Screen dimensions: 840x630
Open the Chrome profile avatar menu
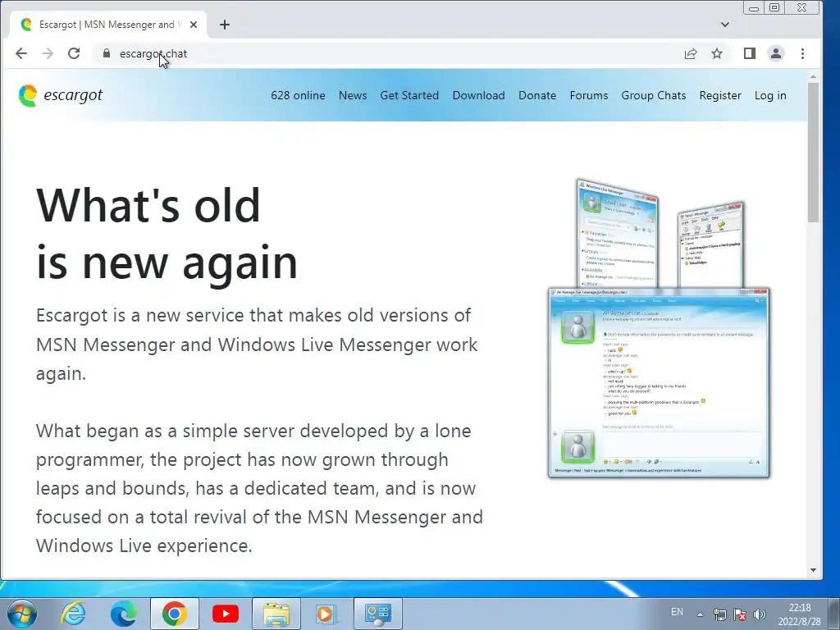tap(776, 53)
